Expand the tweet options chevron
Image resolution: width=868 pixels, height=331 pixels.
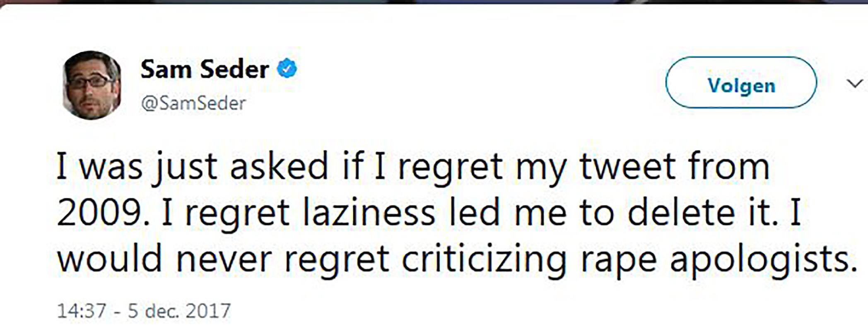click(854, 84)
